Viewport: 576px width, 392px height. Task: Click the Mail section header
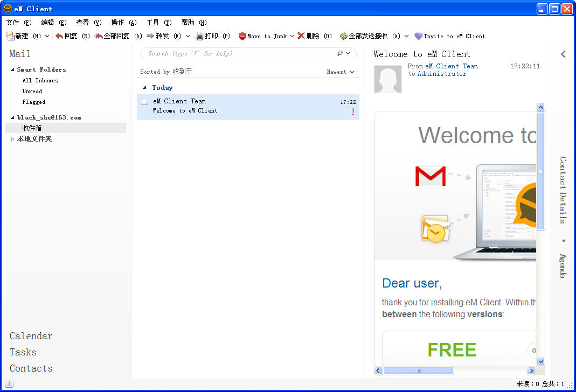pyautogui.click(x=20, y=54)
